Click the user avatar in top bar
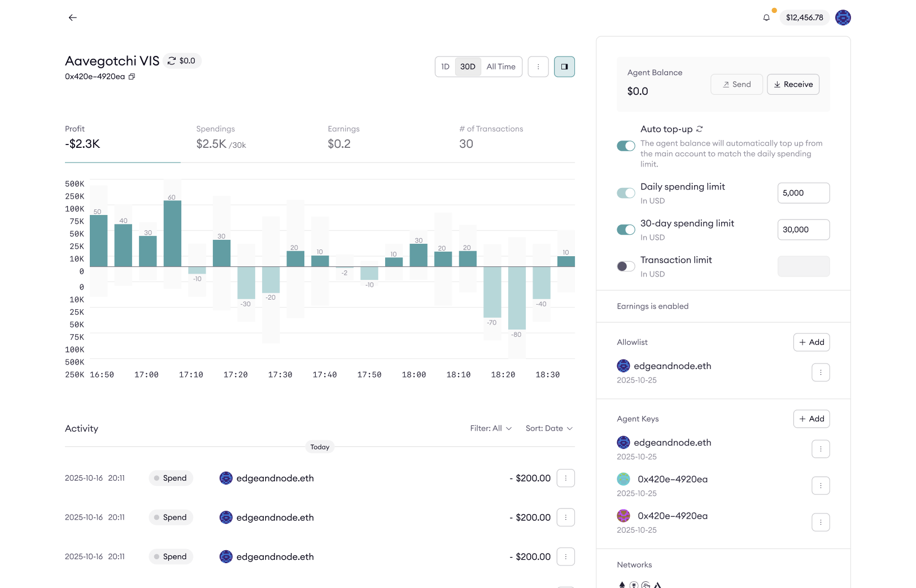The height and width of the screenshot is (588, 916). point(843,17)
